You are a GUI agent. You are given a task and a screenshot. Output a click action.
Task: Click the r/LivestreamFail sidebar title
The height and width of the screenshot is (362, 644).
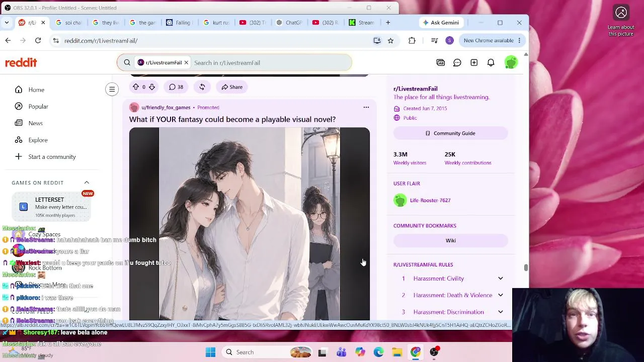pos(416,89)
